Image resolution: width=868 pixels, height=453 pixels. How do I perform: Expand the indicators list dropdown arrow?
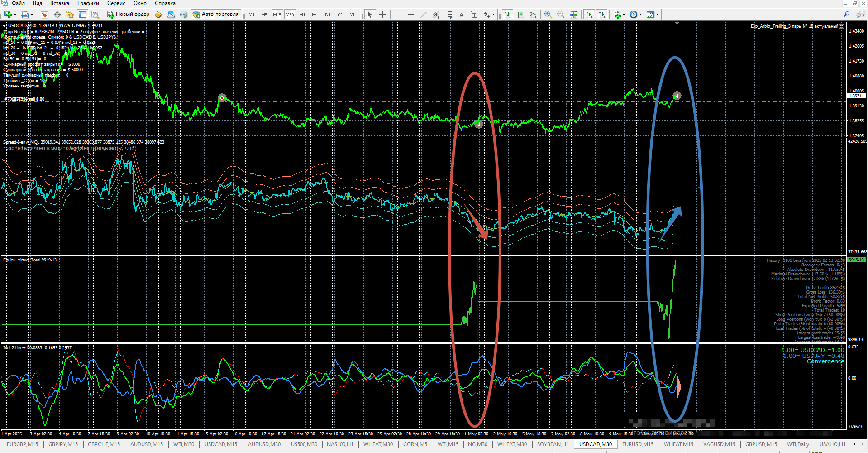coord(624,14)
